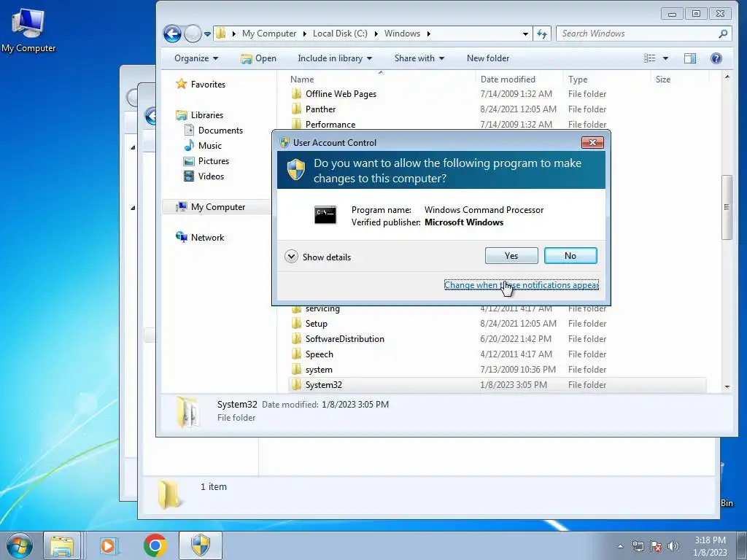Open the recent locations dropdown arrow

[x=207, y=34]
